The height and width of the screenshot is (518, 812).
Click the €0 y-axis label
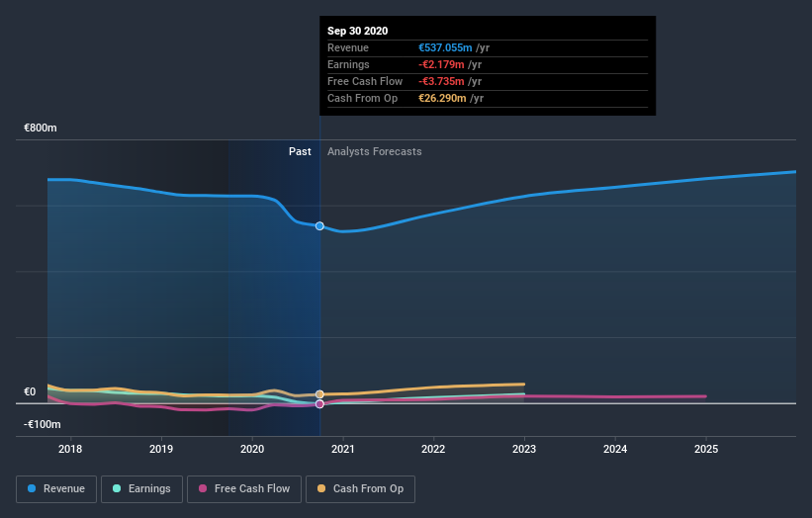(30, 391)
